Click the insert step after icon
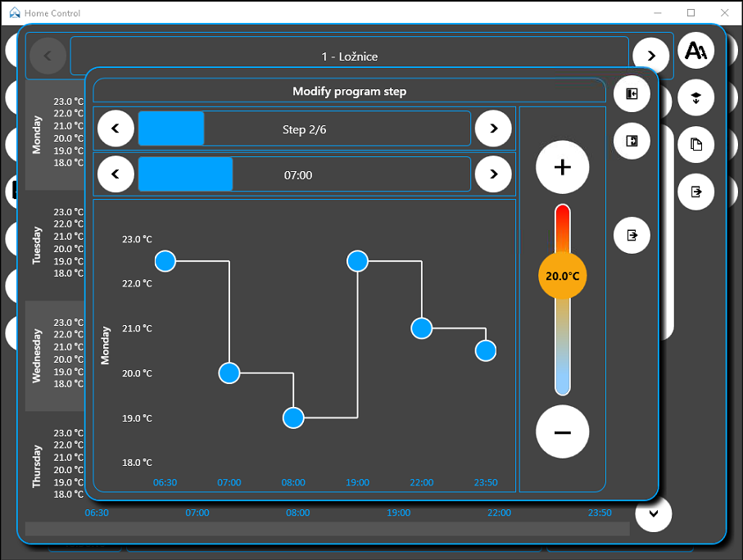This screenshot has height=560, width=743. pos(632,141)
